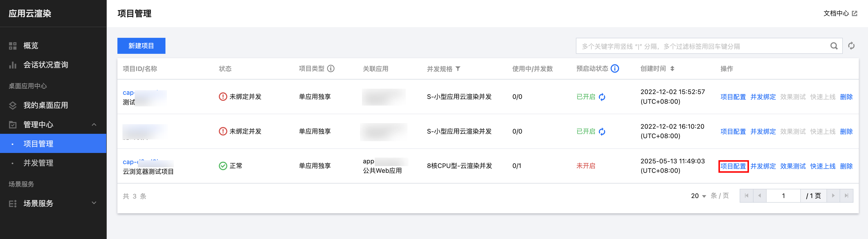This screenshot has height=239, width=868.
Task: Click the refresh list icon
Action: (851, 46)
